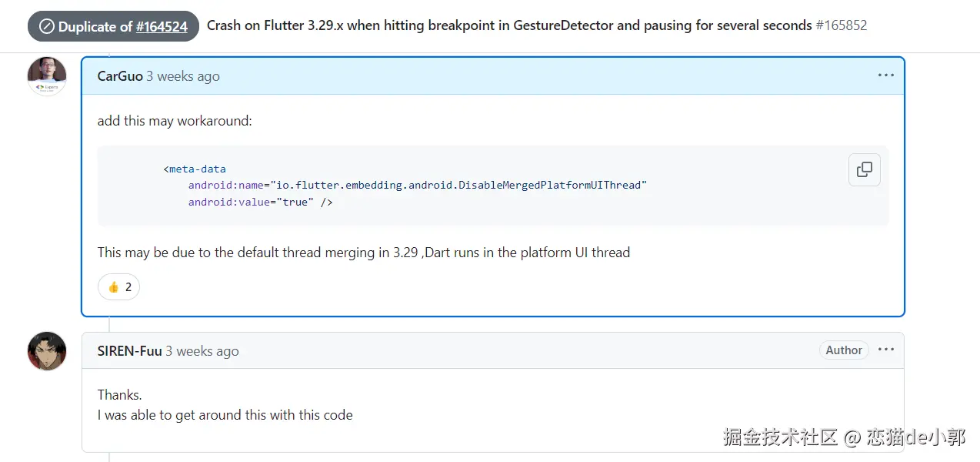Click the DisableMergedPlatformUIThread code line
This screenshot has width=980, height=462.
(x=418, y=186)
